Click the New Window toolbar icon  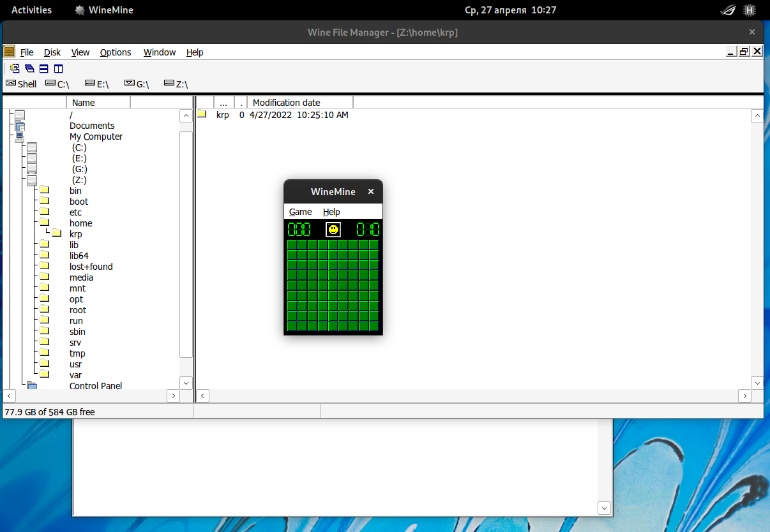pyautogui.click(x=15, y=69)
